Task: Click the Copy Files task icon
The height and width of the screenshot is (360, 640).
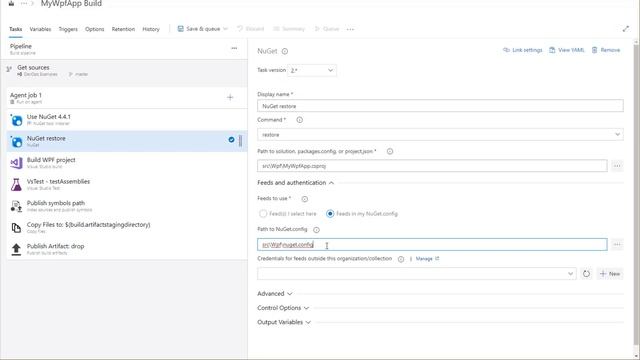Action: pyautogui.click(x=16, y=228)
